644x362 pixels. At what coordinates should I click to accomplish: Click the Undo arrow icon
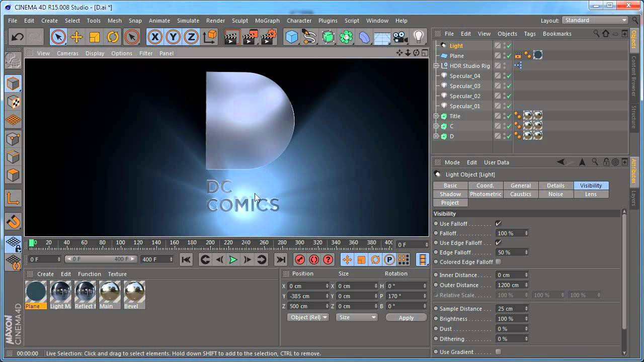click(x=18, y=37)
